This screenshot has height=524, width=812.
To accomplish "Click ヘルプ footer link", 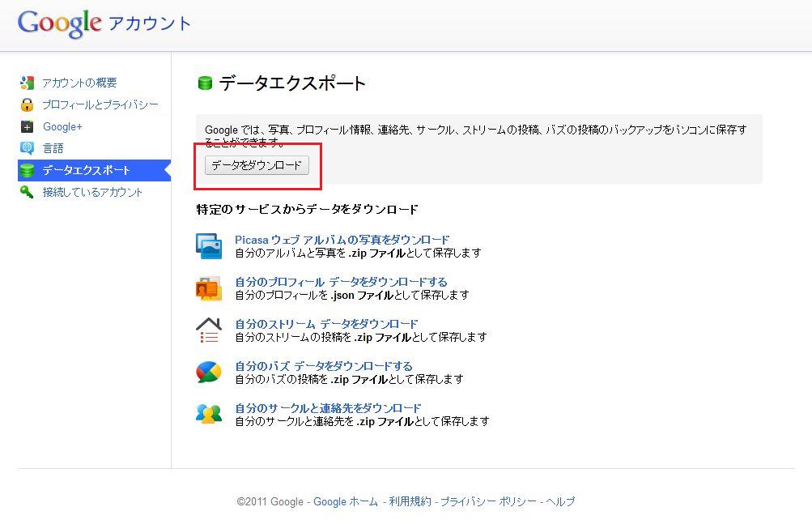I will point(560,501).
